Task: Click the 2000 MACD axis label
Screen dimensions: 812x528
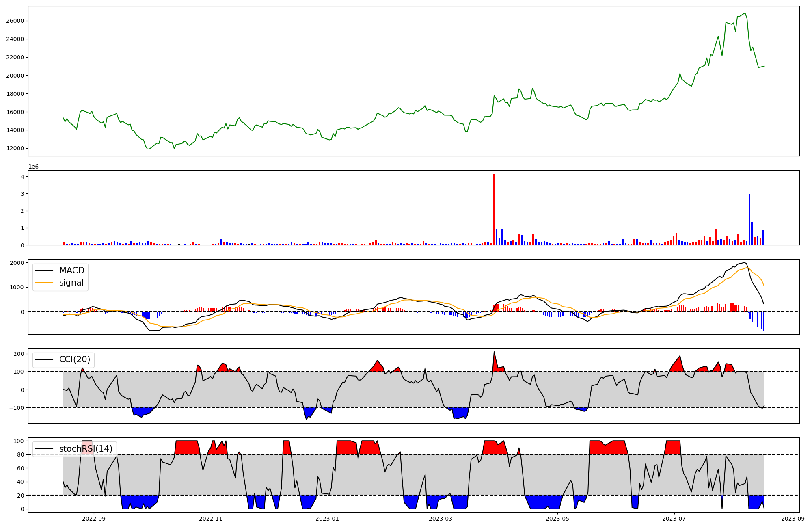Action: 17,263
